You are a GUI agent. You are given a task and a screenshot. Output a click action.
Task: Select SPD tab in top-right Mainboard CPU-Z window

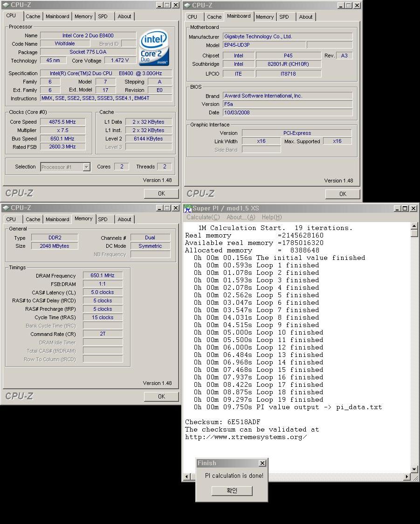(x=284, y=17)
